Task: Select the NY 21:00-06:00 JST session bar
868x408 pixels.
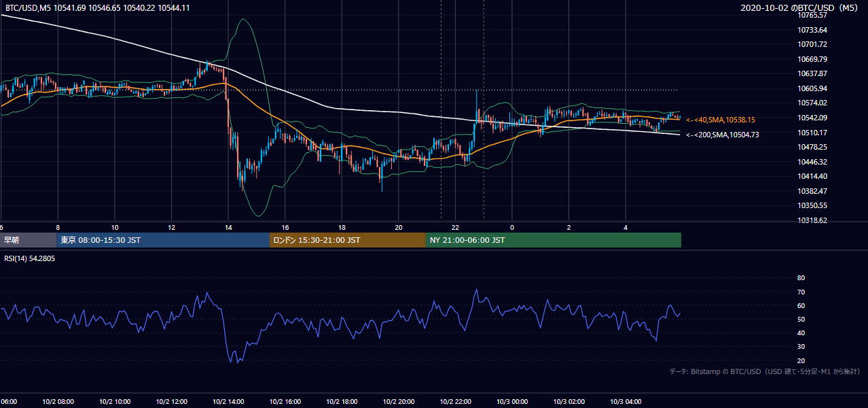Action: 554,240
